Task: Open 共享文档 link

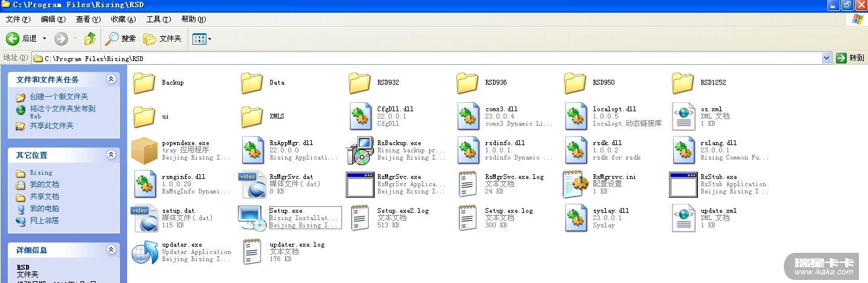Action: [x=44, y=197]
